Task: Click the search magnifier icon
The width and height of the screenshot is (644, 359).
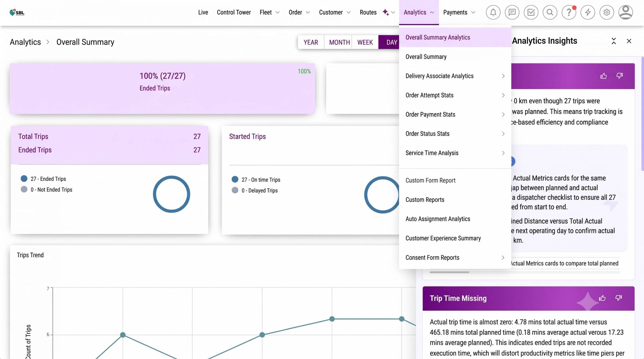Action: pyautogui.click(x=550, y=12)
